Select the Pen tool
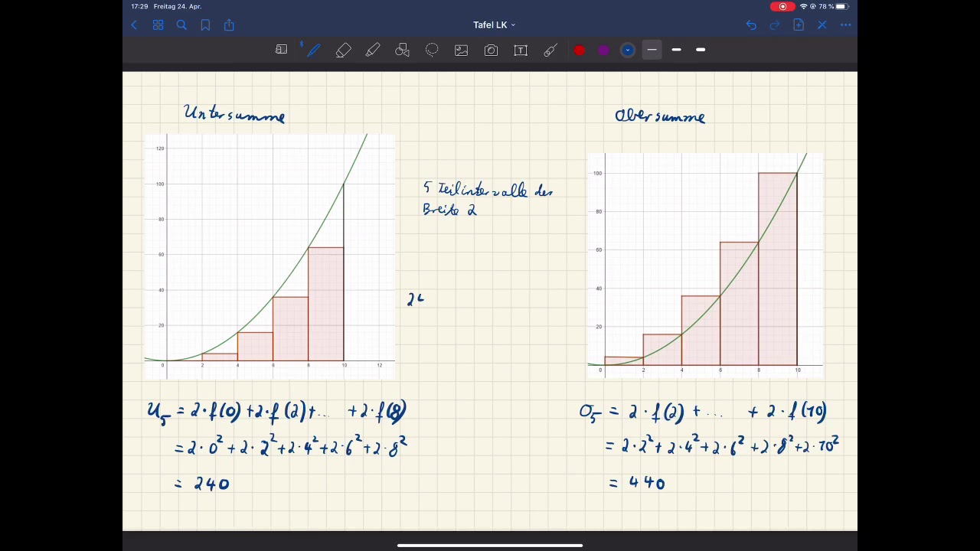Viewport: 980px width, 551px height. tap(313, 50)
